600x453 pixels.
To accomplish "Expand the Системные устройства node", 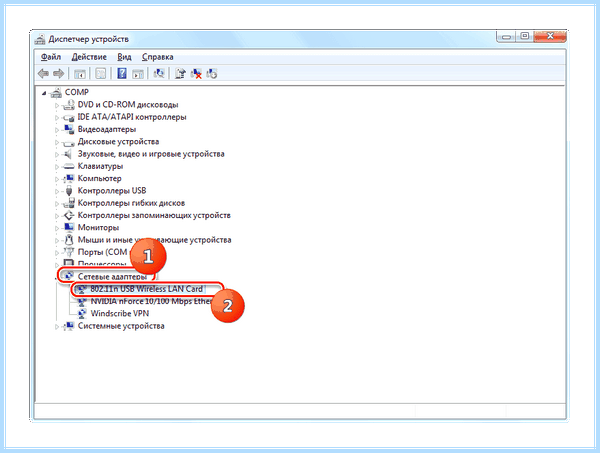I will [x=57, y=326].
